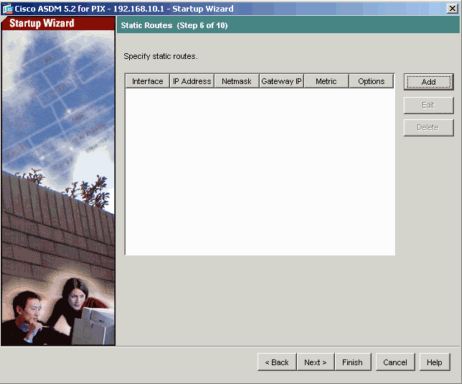Screen dimensions: 462x384
Task: Click the Add button for static routes
Action: click(429, 82)
